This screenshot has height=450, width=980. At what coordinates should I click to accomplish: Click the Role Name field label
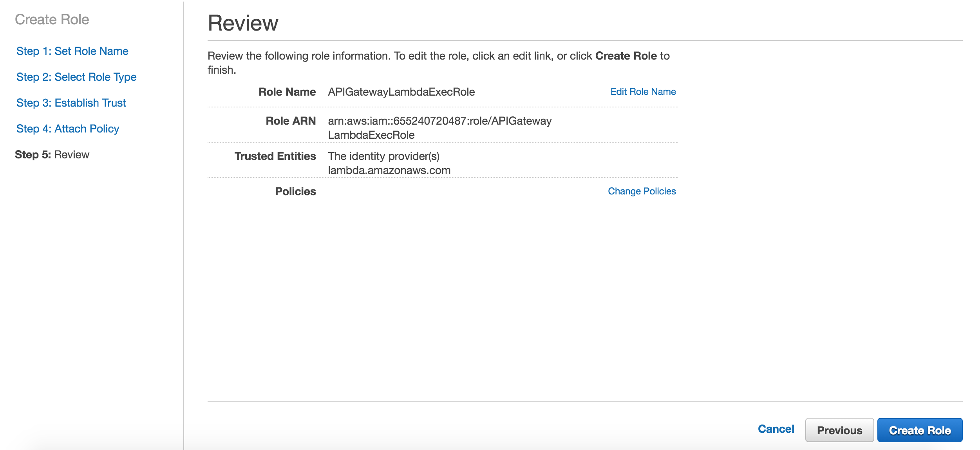coord(287,92)
